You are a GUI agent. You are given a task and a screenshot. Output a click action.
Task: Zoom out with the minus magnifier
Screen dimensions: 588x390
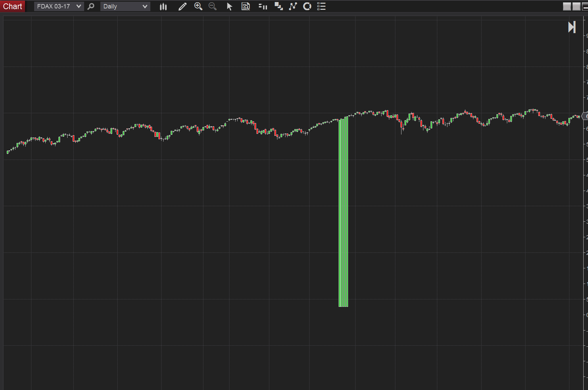[213, 6]
